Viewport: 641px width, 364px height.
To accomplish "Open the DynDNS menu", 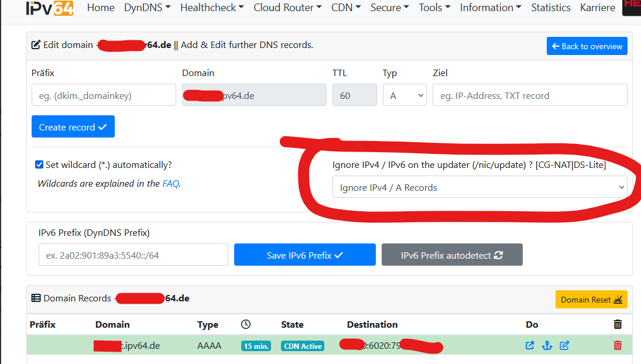I will [x=147, y=8].
